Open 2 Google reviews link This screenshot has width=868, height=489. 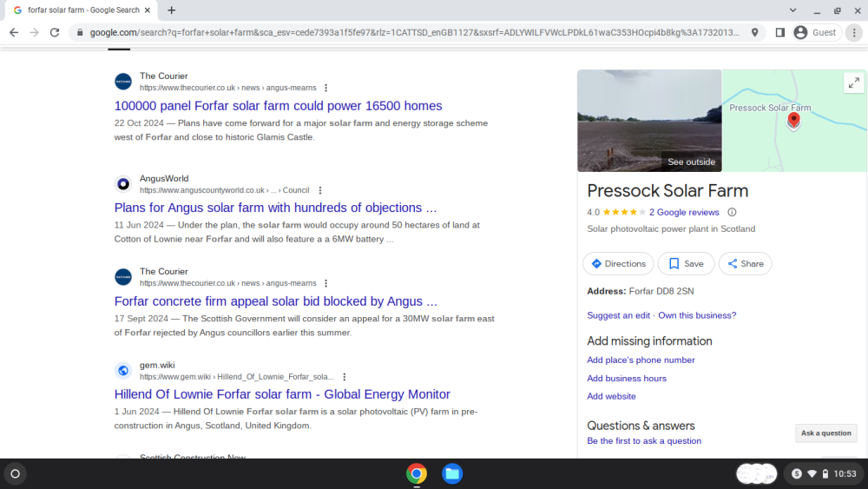pyautogui.click(x=684, y=212)
